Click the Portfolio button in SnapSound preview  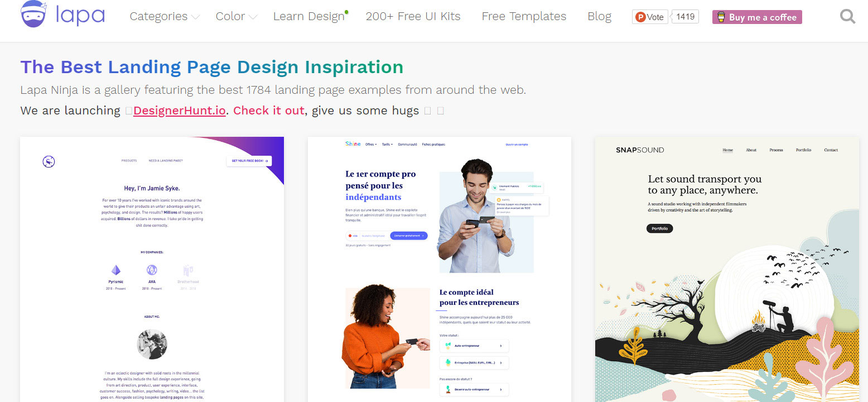point(659,228)
